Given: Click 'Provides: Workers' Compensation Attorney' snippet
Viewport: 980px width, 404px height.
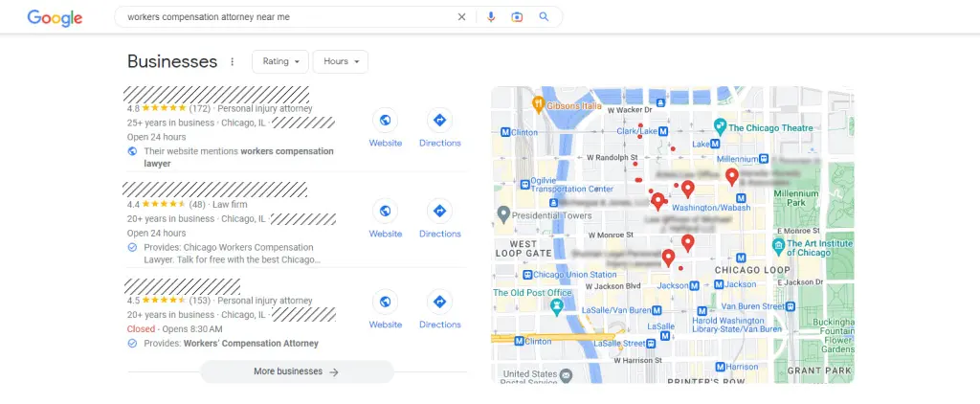Looking at the screenshot, I should (231, 344).
